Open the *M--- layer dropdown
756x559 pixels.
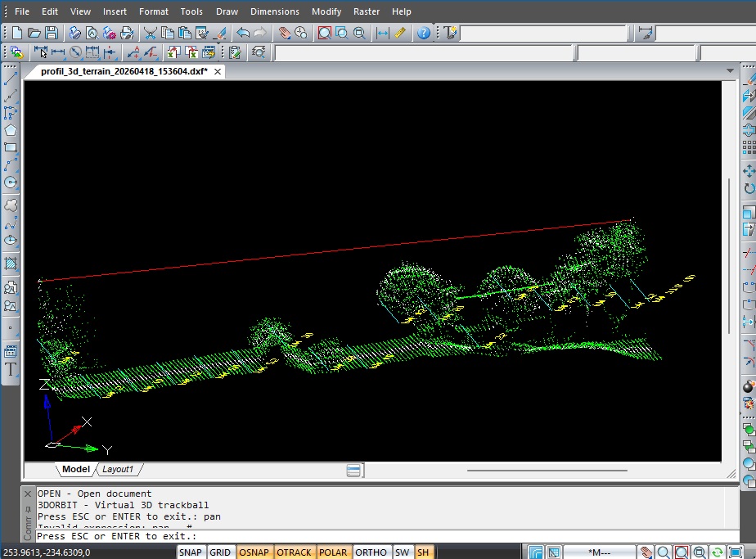coord(601,552)
